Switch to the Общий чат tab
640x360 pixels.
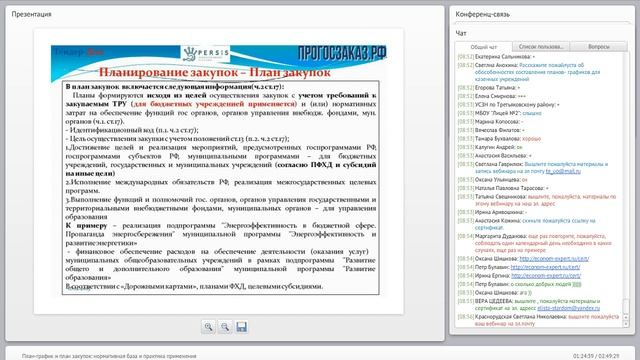coord(484,47)
